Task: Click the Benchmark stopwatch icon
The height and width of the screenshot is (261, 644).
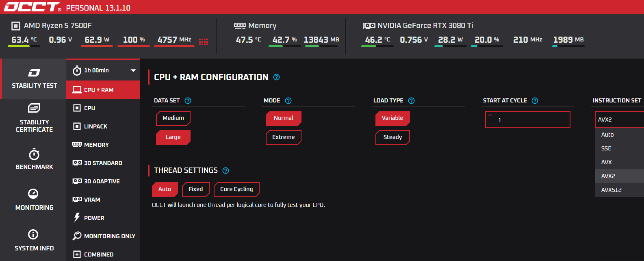Action: point(34,154)
